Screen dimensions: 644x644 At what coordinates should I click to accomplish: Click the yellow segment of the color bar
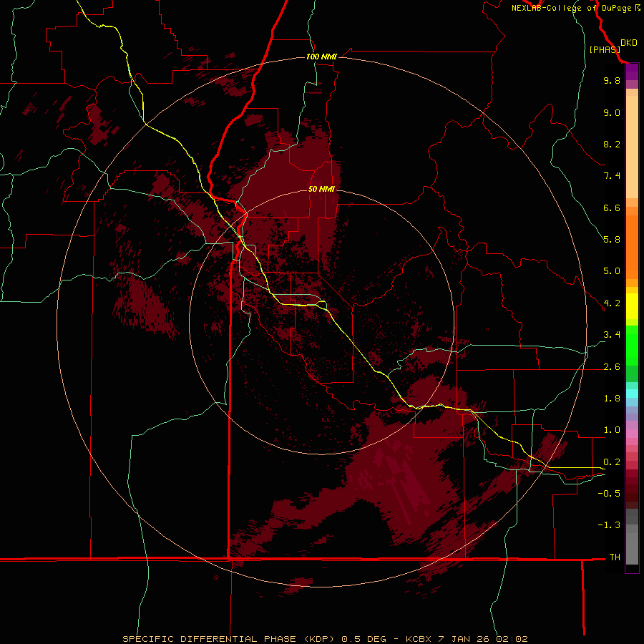coord(632,306)
